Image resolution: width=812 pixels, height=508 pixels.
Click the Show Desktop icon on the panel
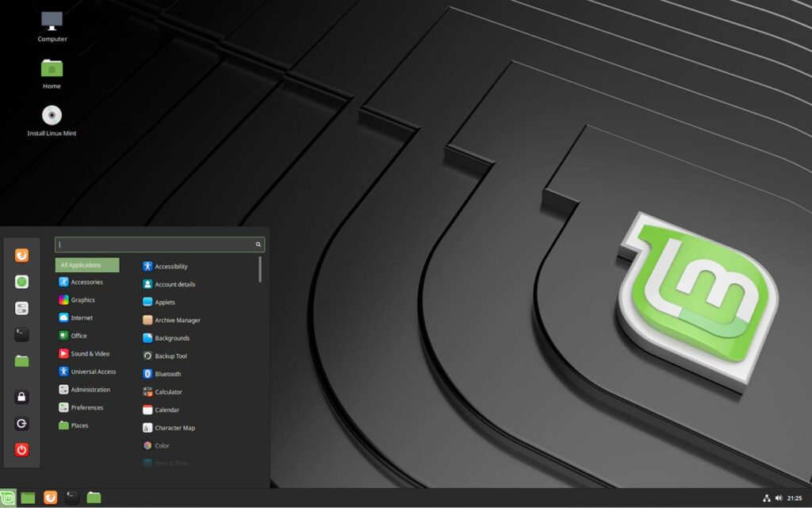[28, 498]
